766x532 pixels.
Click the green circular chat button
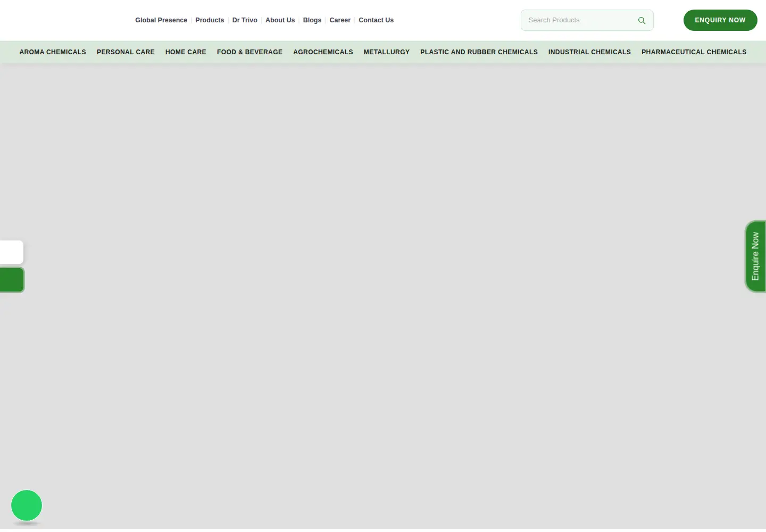pos(27,505)
